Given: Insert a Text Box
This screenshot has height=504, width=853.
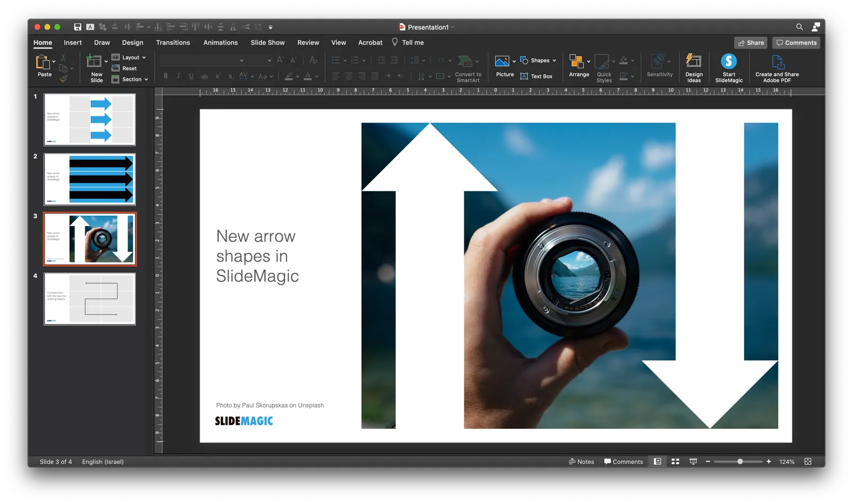Looking at the screenshot, I should pos(536,76).
